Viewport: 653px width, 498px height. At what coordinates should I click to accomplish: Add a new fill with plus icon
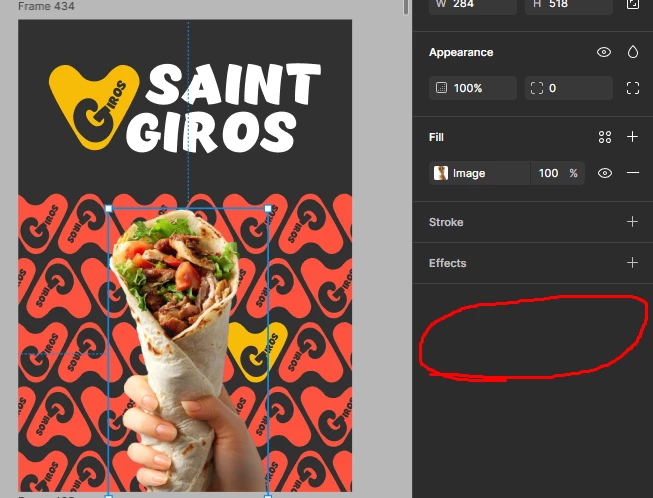(x=632, y=137)
